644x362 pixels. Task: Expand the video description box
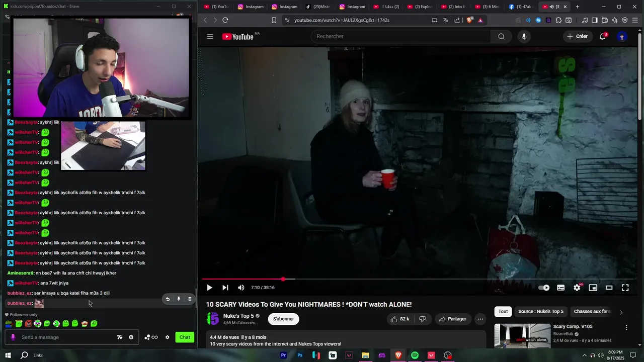346,340
